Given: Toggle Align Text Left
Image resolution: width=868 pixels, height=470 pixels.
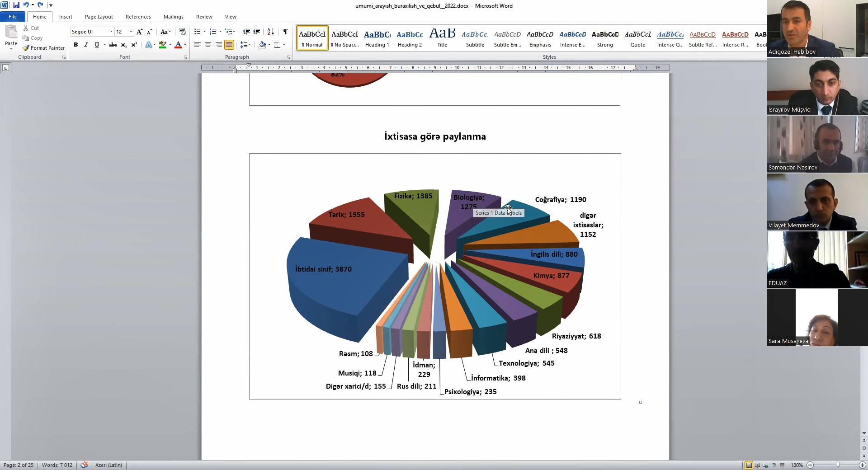Looking at the screenshot, I should click(x=197, y=45).
